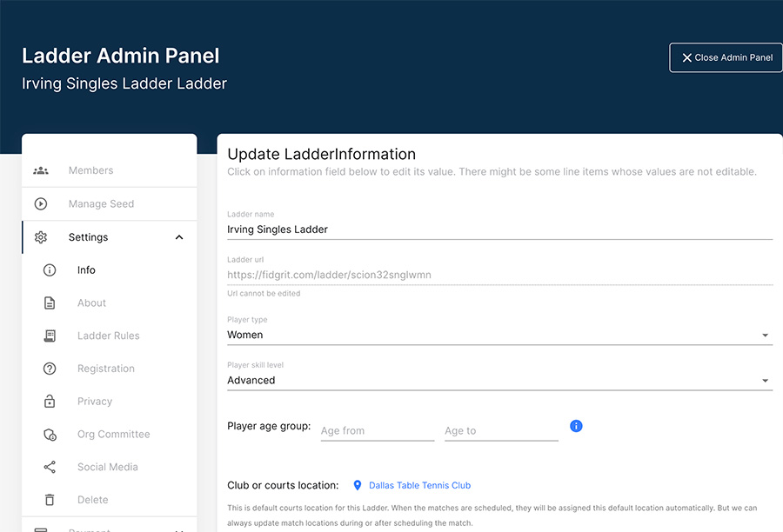783x532 pixels.
Task: Click the Registration question mark icon
Action: tap(50, 369)
